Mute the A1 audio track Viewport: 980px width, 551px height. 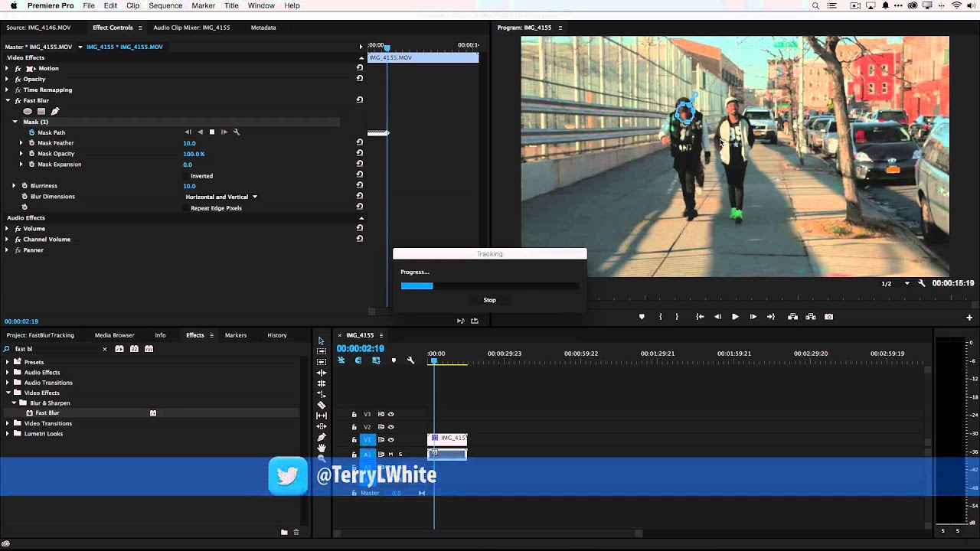tap(390, 454)
